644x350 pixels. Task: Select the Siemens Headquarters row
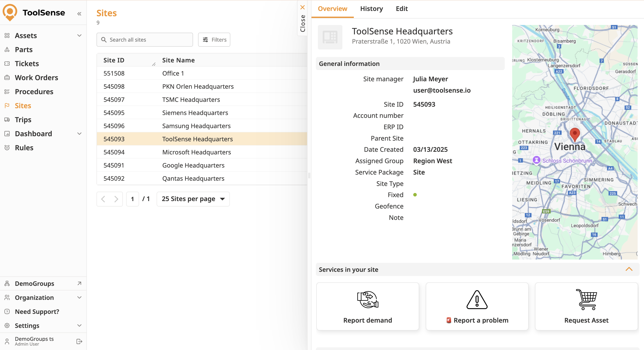tap(195, 113)
